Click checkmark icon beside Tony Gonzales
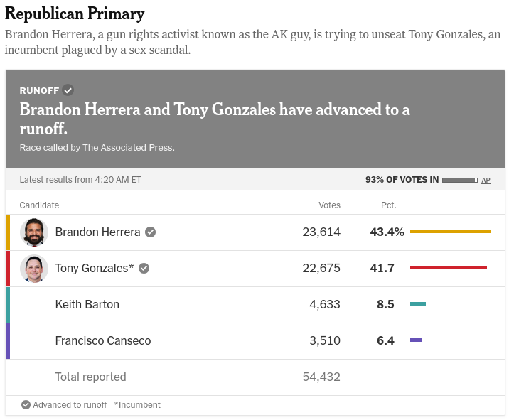This screenshot has height=420, width=509. [x=144, y=268]
